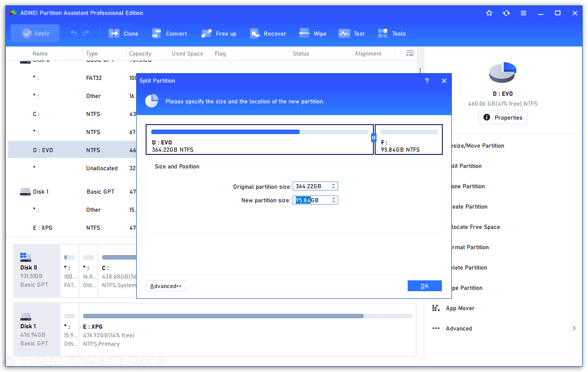Select Delete Partition in side panel
The width and height of the screenshot is (588, 372).
click(469, 268)
